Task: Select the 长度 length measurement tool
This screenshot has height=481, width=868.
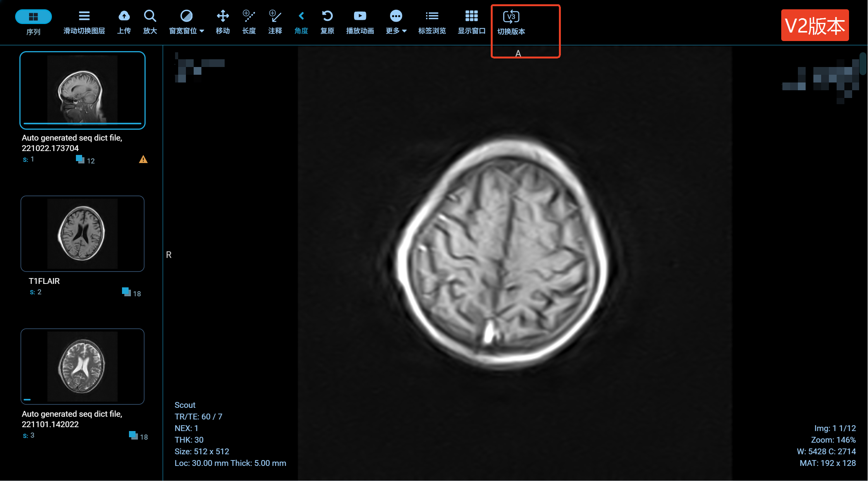Action: (x=249, y=16)
